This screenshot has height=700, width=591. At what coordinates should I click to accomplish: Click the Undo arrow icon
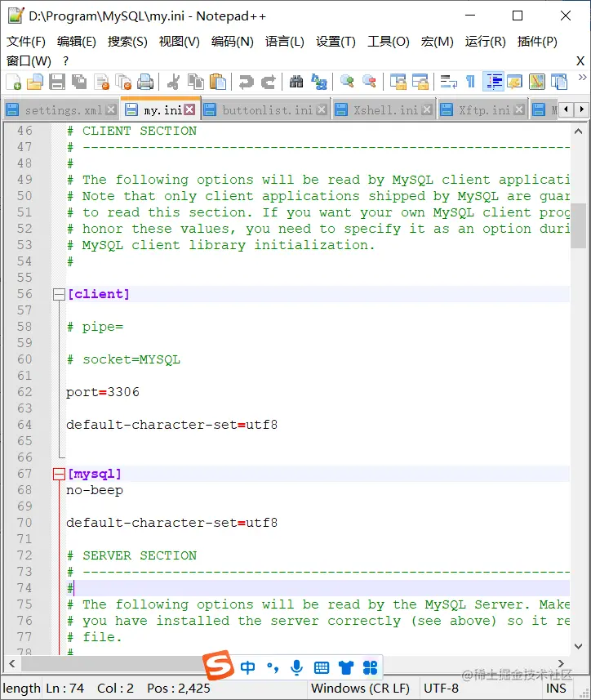(246, 82)
